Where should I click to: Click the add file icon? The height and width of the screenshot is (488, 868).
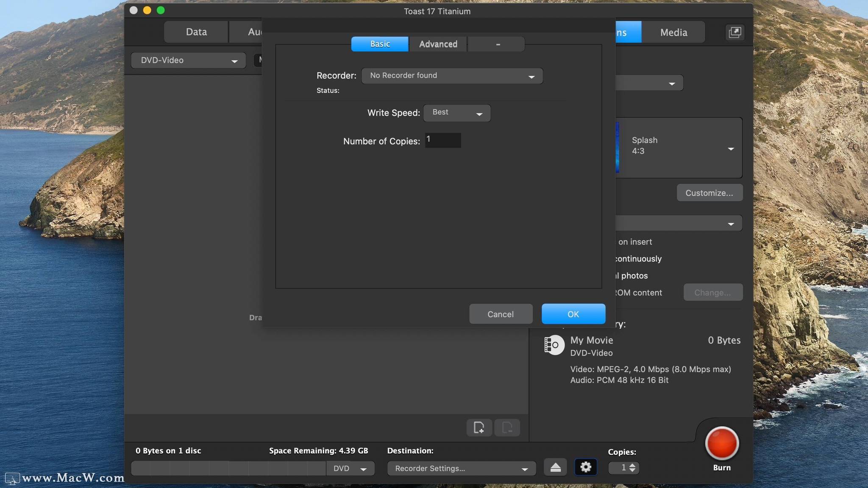(x=479, y=427)
